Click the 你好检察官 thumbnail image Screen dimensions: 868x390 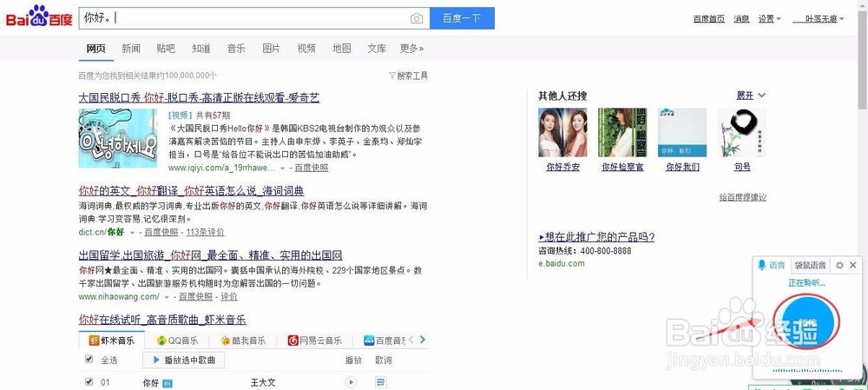pyautogui.click(x=622, y=132)
